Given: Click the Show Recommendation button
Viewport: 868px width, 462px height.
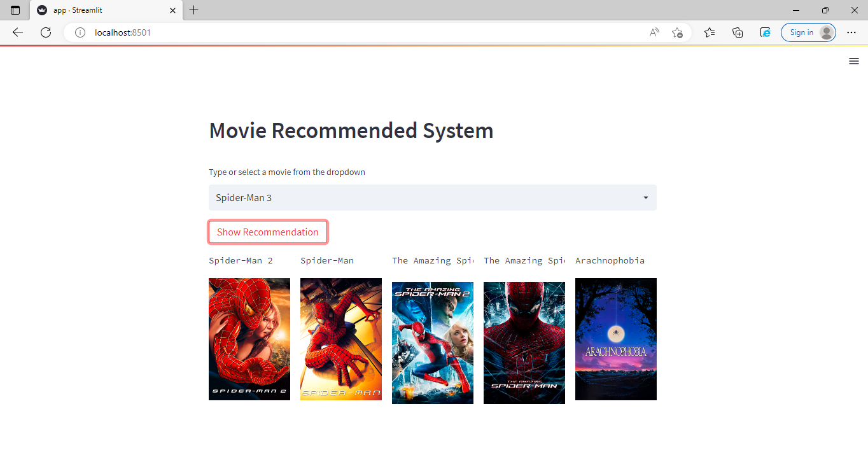Looking at the screenshot, I should [x=267, y=232].
